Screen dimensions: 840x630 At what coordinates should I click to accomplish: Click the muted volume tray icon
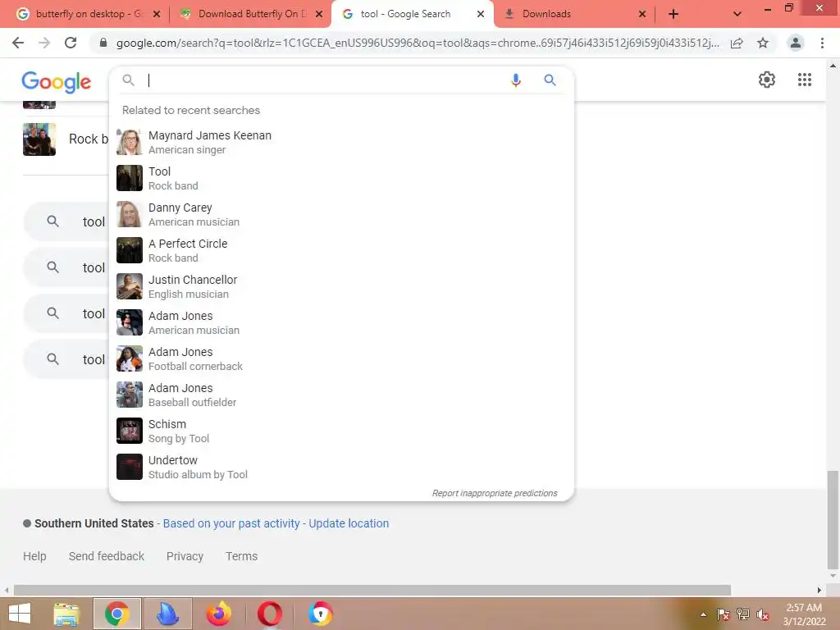pos(762,614)
